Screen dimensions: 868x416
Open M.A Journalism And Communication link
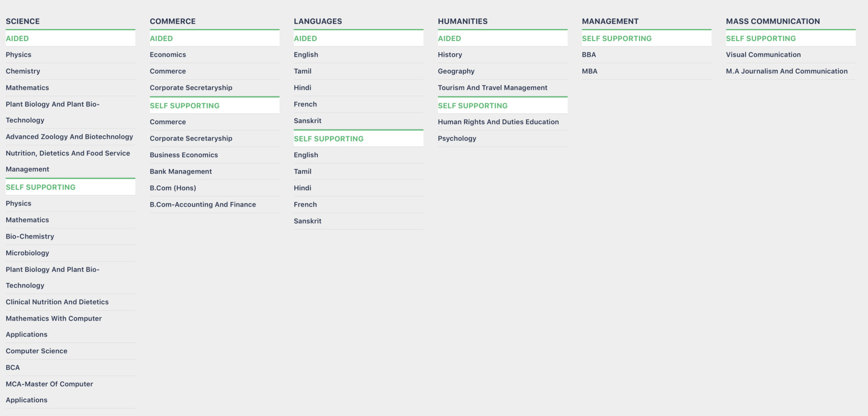(787, 71)
